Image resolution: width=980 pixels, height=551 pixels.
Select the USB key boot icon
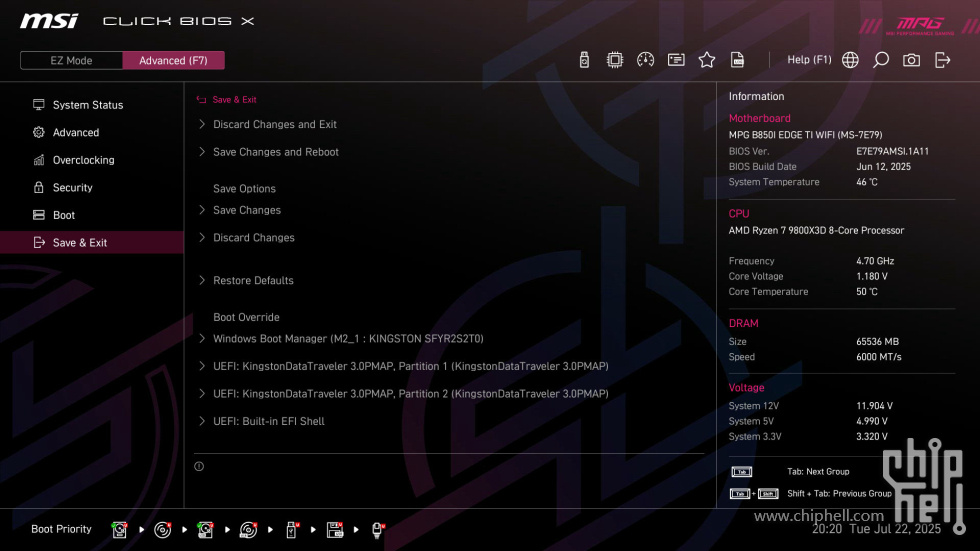coord(292,530)
